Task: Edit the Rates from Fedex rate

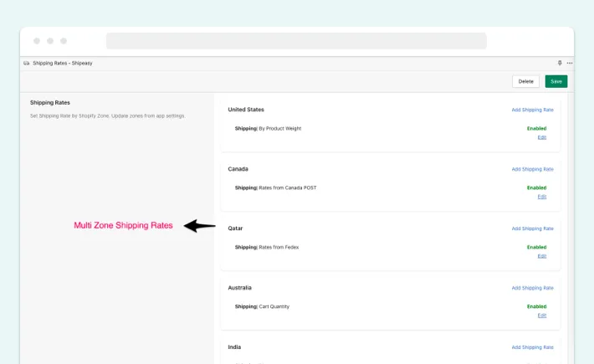Action: click(542, 256)
